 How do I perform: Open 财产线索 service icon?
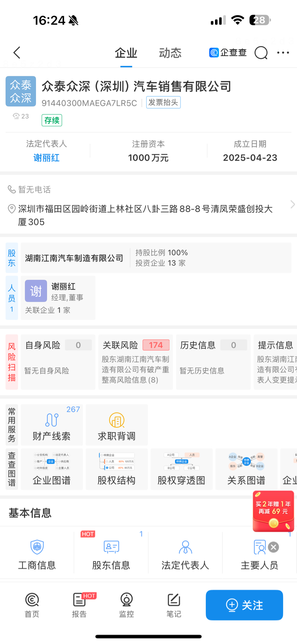pyautogui.click(x=51, y=425)
